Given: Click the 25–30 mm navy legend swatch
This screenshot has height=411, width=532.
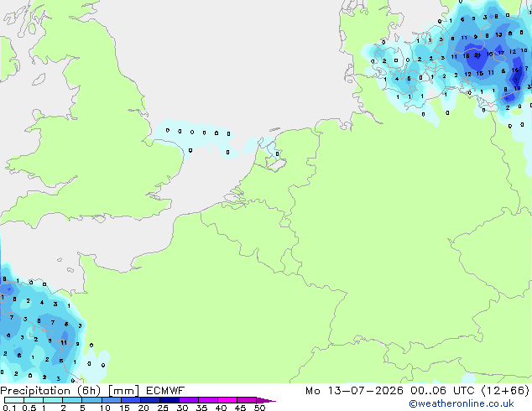Looking at the screenshot, I should coord(170,400).
